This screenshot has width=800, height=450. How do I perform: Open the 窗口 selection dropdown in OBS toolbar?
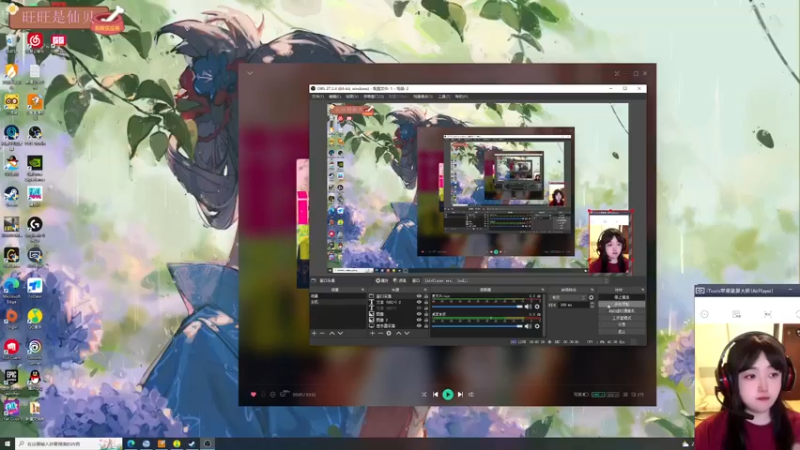coord(516,280)
